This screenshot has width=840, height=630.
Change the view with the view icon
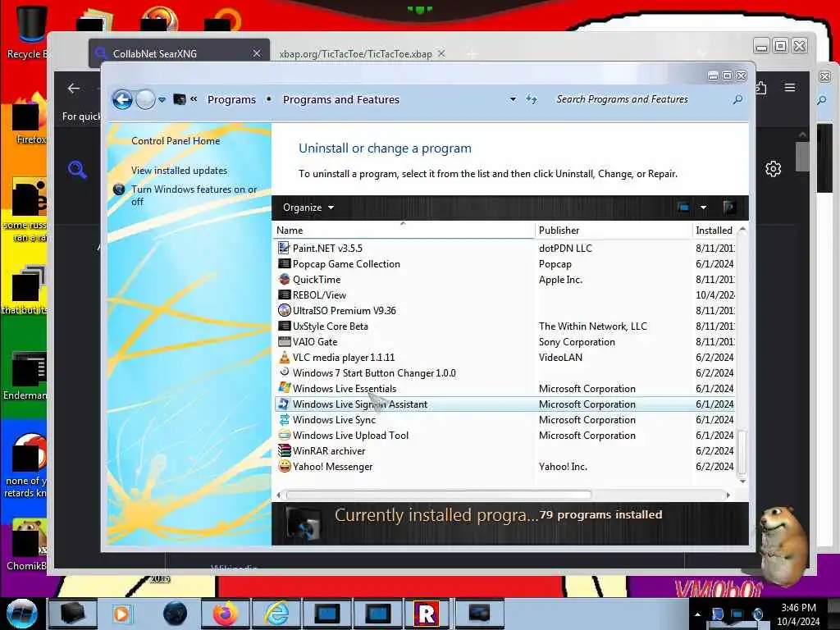[683, 208]
